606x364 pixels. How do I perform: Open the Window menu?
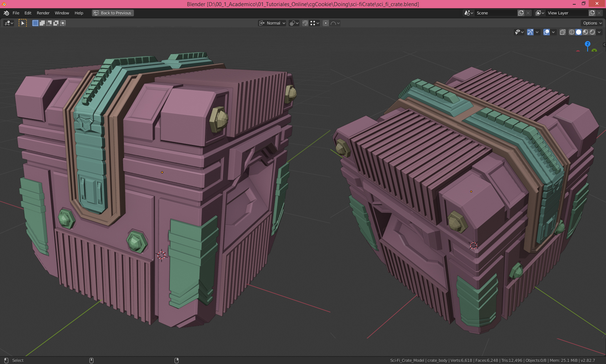pos(62,13)
